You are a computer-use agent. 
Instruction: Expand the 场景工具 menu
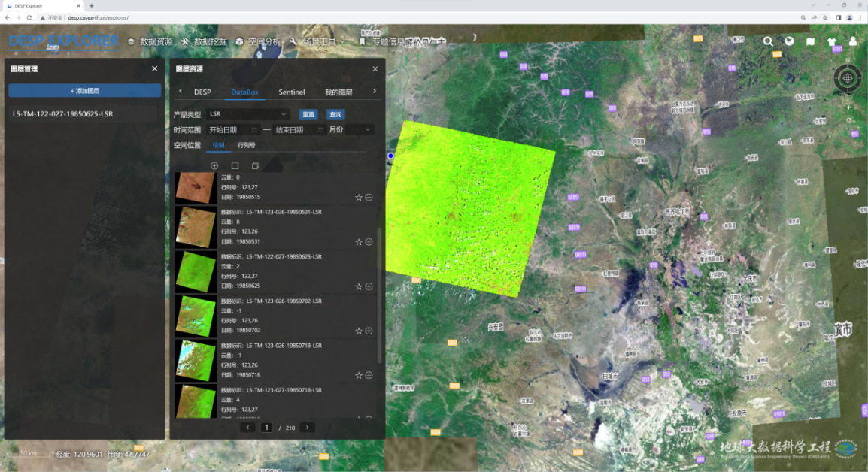(318, 41)
